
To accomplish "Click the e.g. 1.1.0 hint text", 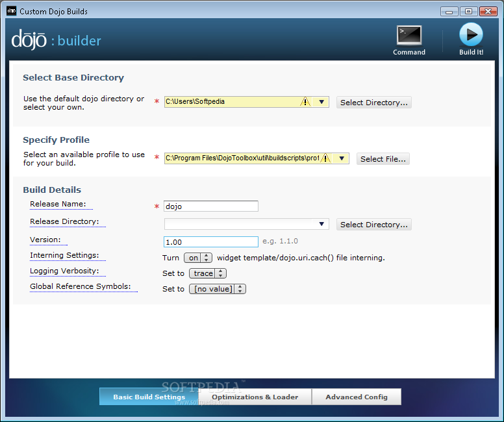I will (x=281, y=241).
